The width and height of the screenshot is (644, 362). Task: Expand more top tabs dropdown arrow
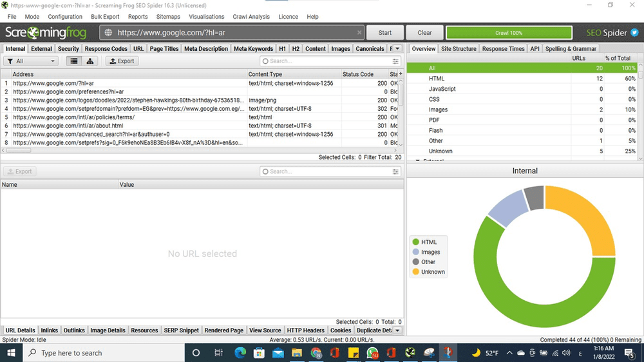397,48
